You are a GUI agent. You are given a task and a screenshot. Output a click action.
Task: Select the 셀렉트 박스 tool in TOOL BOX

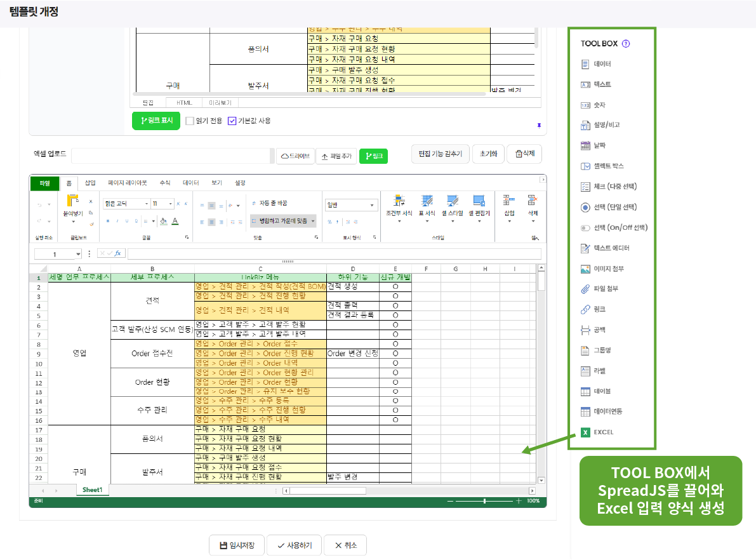tap(602, 166)
